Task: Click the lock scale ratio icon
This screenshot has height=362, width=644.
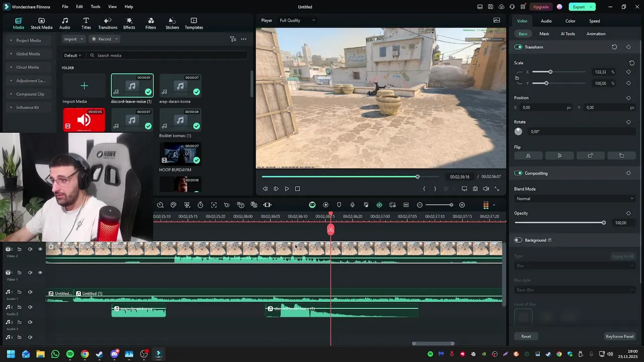Action: pyautogui.click(x=517, y=77)
